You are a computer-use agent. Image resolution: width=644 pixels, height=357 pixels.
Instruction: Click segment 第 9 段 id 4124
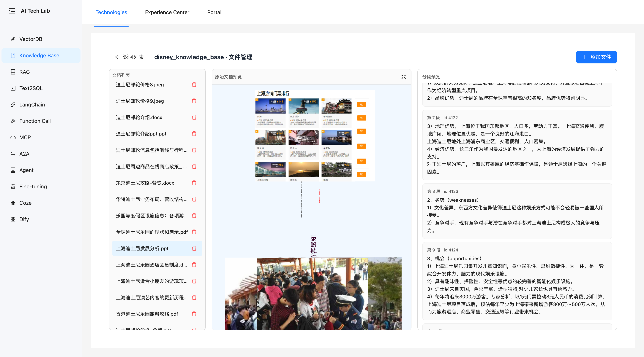(517, 281)
